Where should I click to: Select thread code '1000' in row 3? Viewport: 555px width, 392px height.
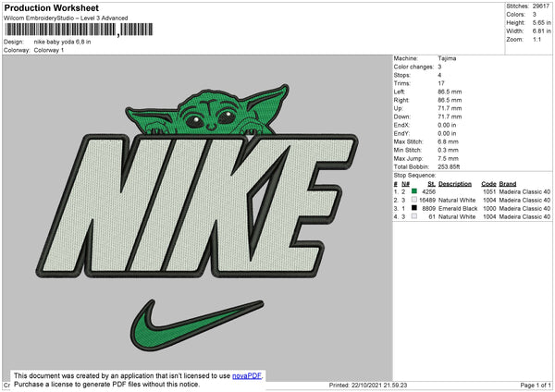489,208
